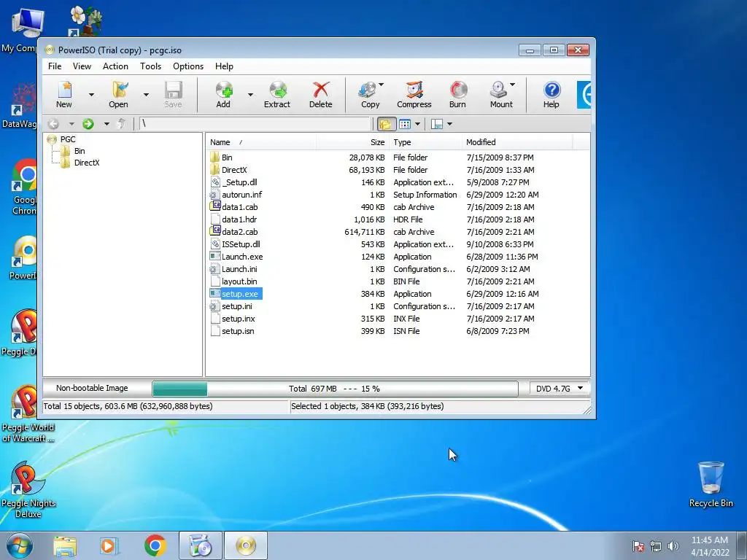Sort by the Size column header
This screenshot has width=747, height=560.
352,142
